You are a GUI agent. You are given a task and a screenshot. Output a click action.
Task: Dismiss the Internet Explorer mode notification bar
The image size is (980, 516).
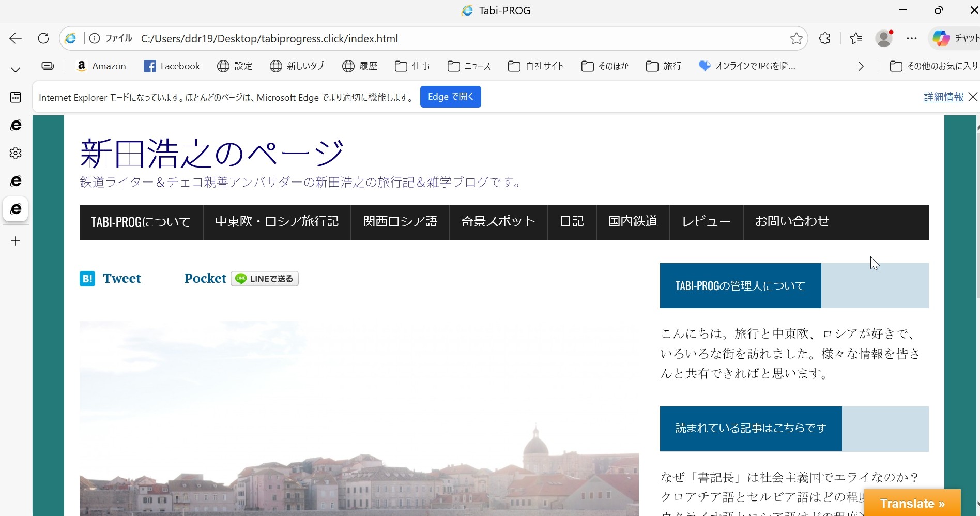pyautogui.click(x=973, y=97)
